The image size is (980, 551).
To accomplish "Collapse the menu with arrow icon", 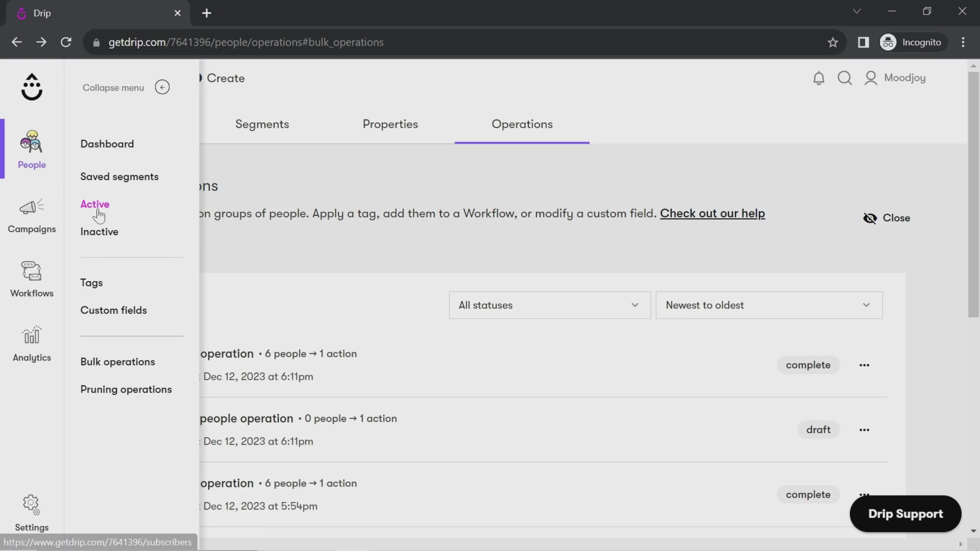I will [x=162, y=87].
